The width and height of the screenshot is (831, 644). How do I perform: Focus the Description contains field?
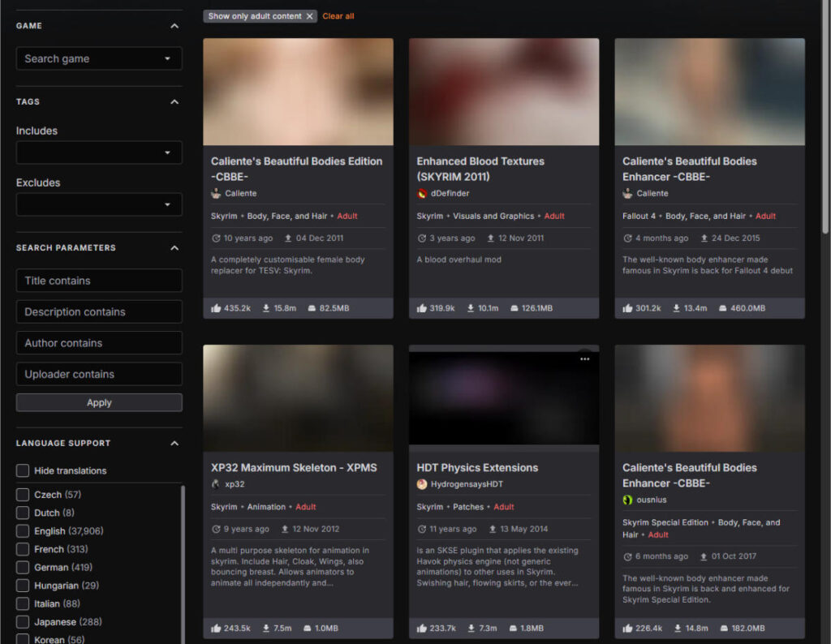[99, 312]
